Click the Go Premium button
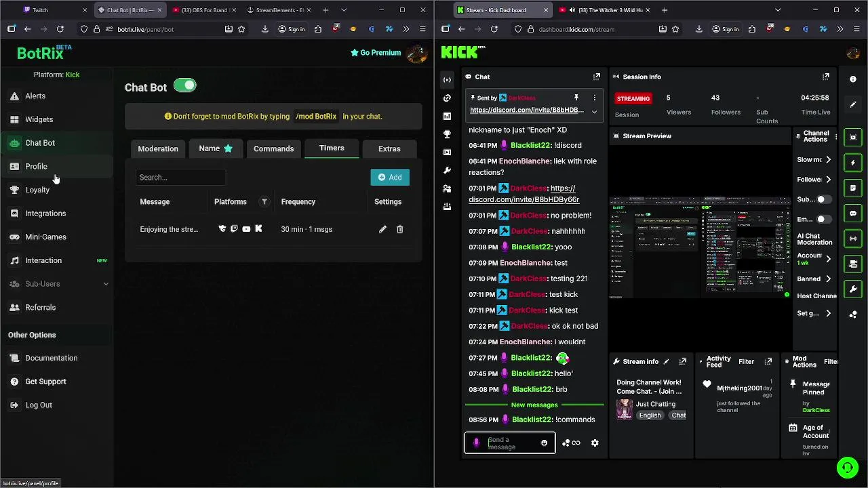This screenshot has width=868, height=488. [376, 53]
